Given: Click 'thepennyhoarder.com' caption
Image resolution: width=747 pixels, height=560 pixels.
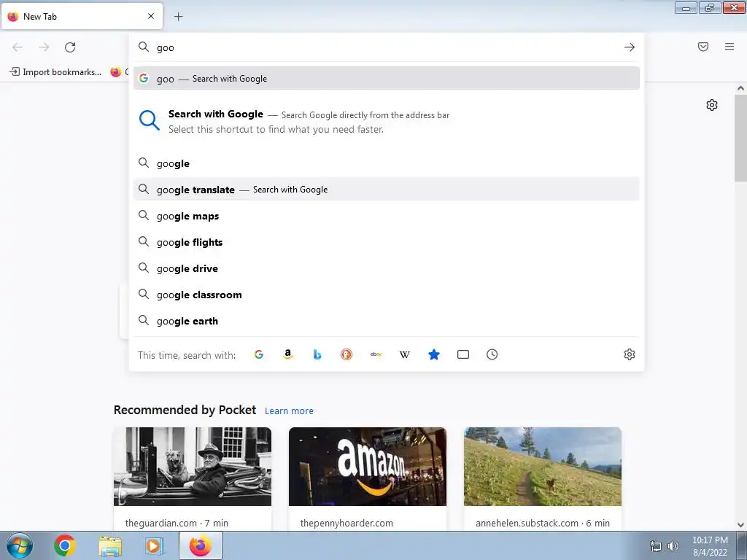Looking at the screenshot, I should pos(347,523).
